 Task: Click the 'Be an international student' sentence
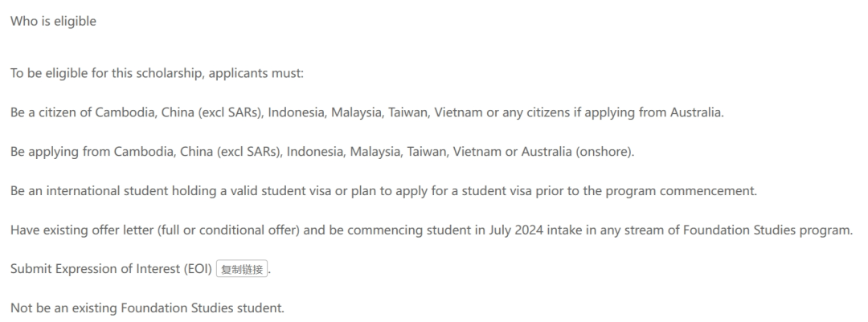click(383, 191)
